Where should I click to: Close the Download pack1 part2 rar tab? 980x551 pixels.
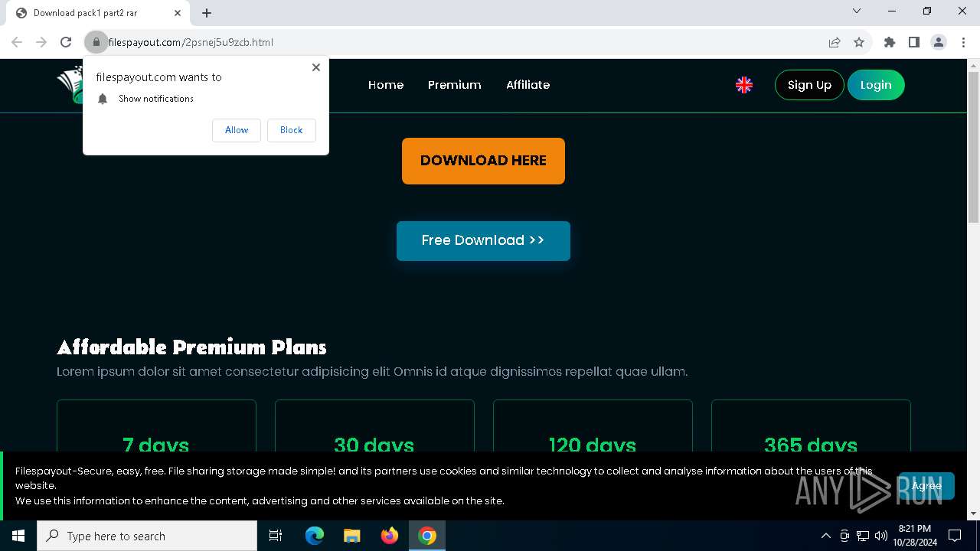coord(178,13)
